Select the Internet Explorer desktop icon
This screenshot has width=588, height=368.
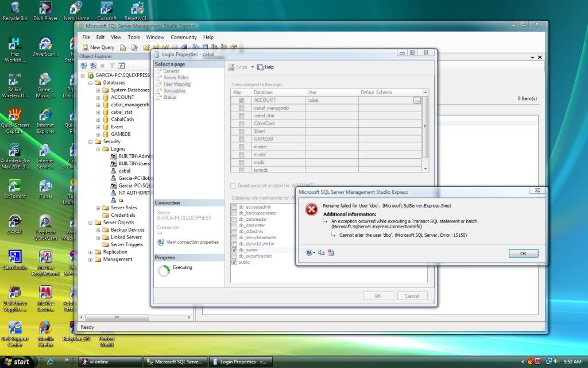tap(45, 121)
